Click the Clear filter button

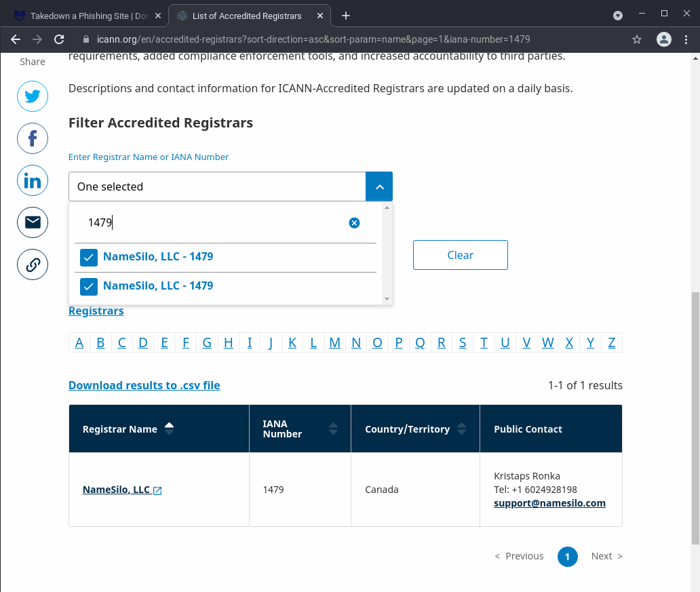(461, 255)
